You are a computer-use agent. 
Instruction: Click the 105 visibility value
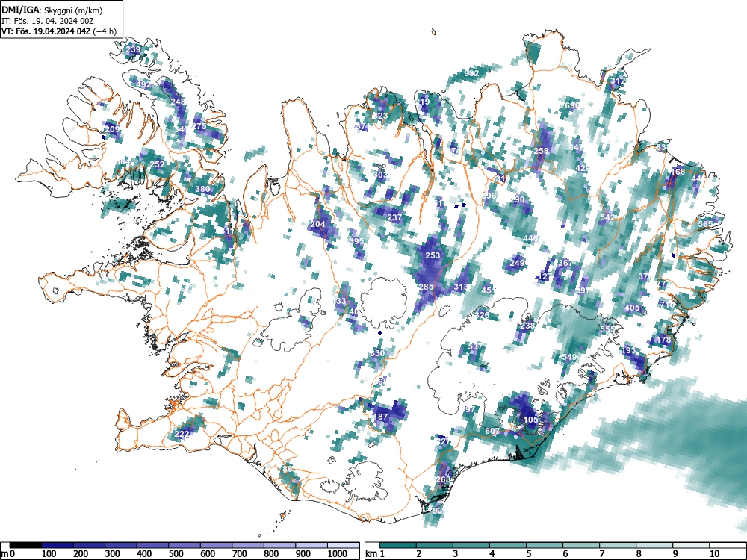click(530, 420)
